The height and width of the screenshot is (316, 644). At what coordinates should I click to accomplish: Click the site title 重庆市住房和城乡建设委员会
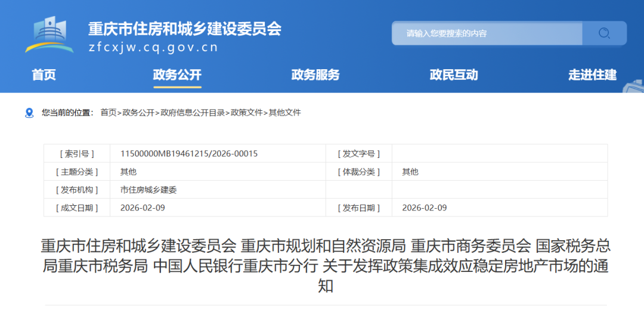click(185, 28)
